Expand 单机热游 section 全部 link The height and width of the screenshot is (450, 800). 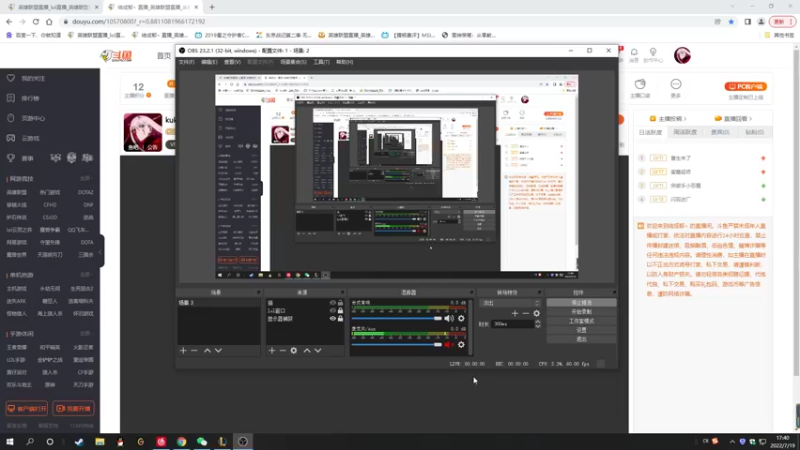tap(86, 274)
